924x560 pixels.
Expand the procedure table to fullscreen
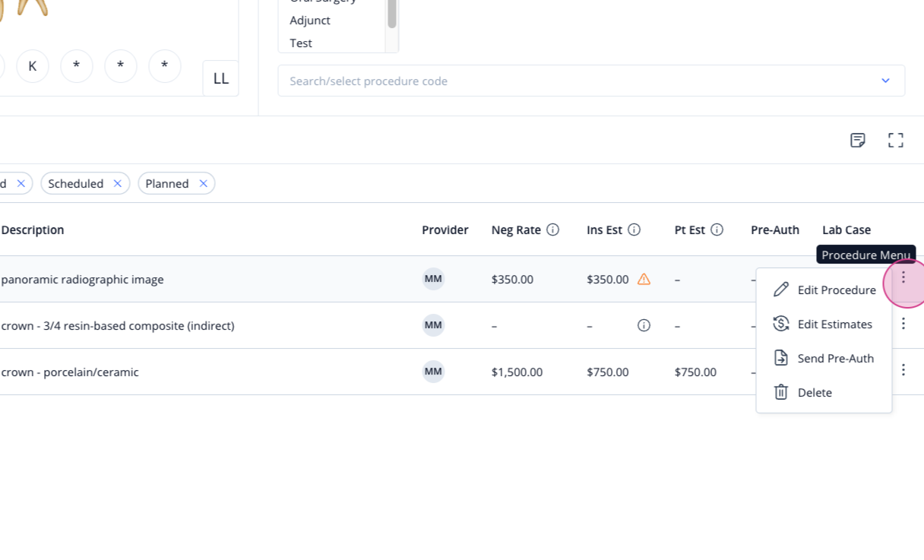[x=896, y=140]
